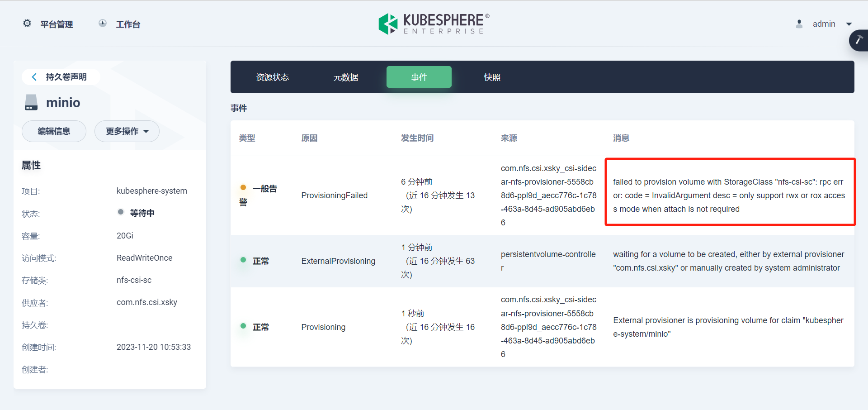
Task: Click the minio volume claim storage icon
Action: (x=30, y=102)
